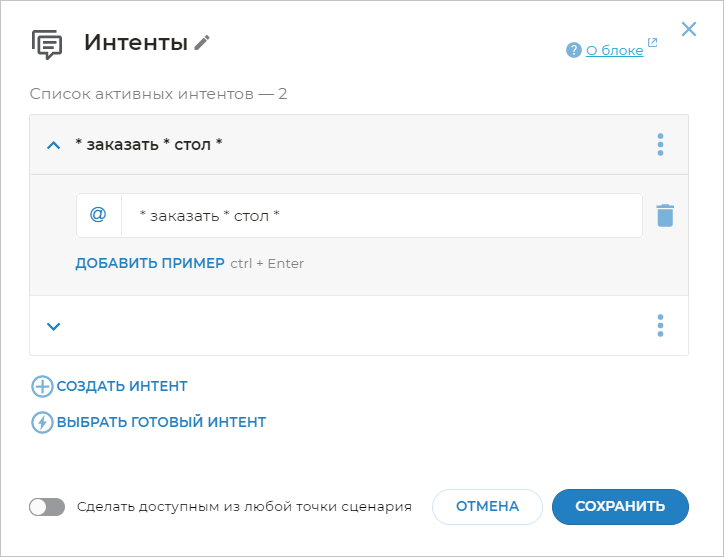The height and width of the screenshot is (557, 724).
Task: Click the pencil icon to rename Интенты
Action: tap(203, 42)
